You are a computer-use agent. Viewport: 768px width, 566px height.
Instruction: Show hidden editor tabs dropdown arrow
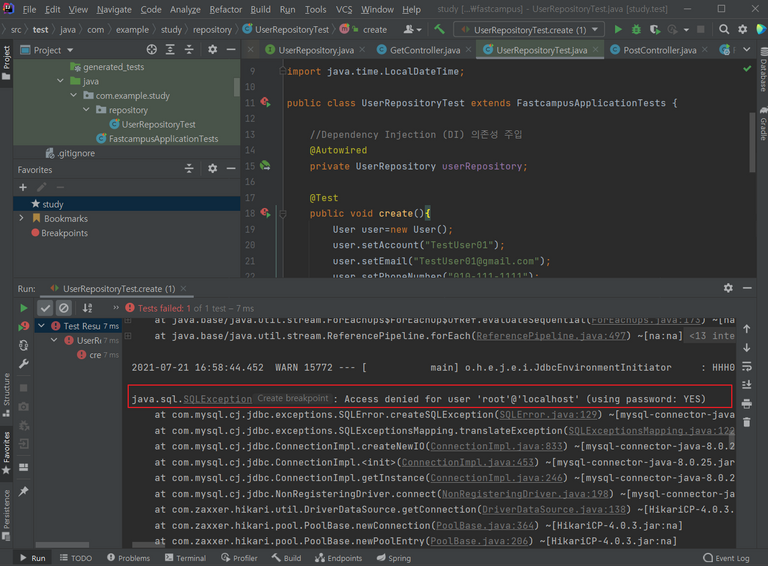(746, 49)
